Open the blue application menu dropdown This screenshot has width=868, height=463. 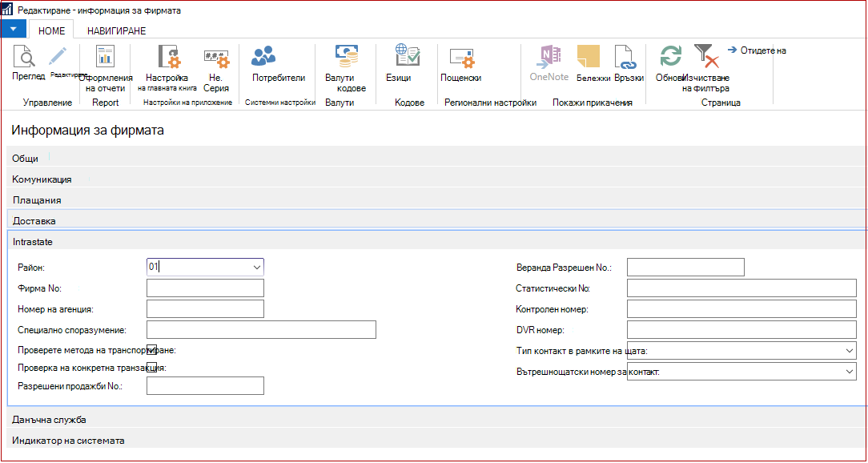(x=14, y=29)
